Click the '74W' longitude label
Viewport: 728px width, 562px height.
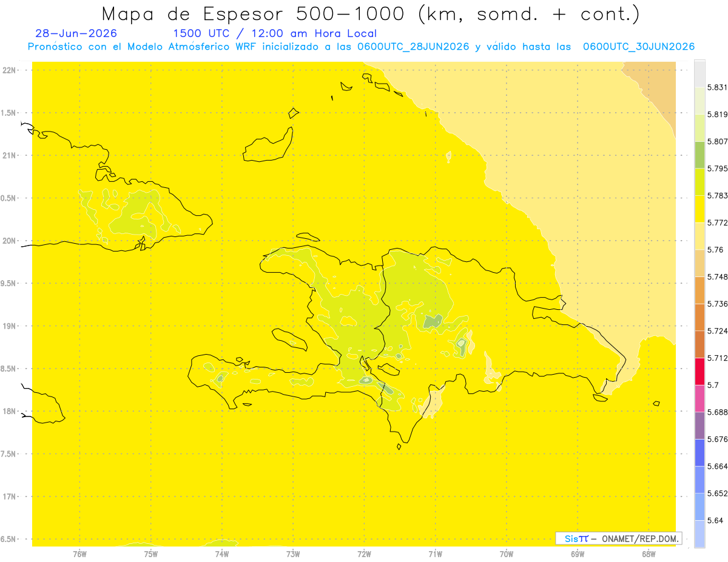click(x=222, y=554)
